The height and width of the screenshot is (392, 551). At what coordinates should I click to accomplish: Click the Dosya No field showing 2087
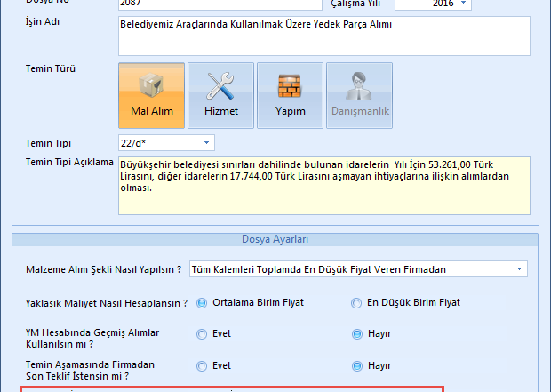coord(219,4)
